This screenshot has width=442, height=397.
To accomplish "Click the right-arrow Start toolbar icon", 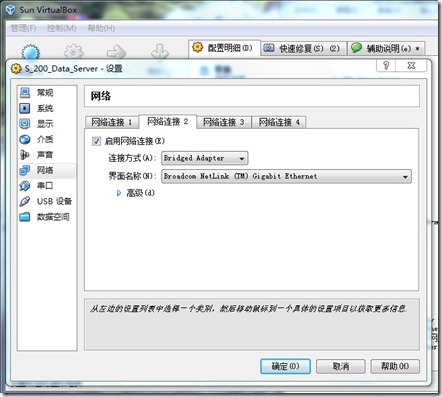I will tap(116, 52).
